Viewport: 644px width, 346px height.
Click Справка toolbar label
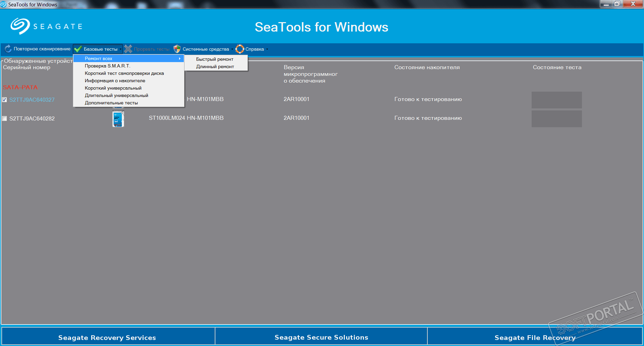255,49
